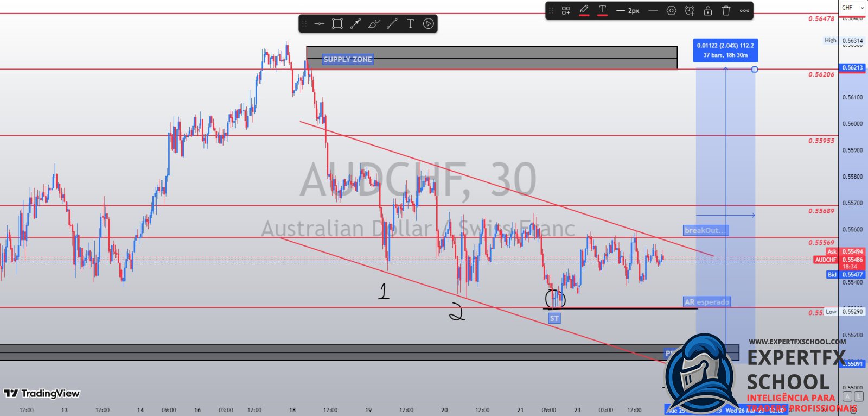Screen dimensions: 868x416
Task: Select the rectangle drawing tool
Action: pyautogui.click(x=337, y=23)
